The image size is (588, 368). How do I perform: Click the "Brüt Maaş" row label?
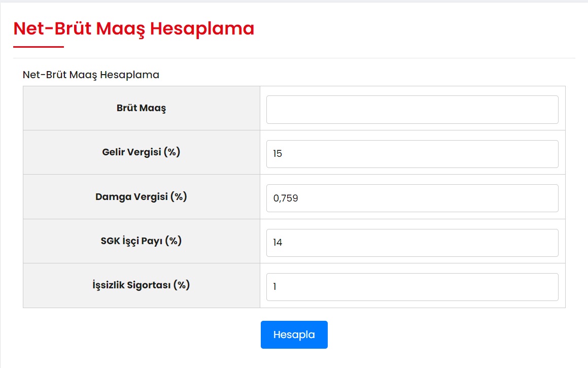141,108
